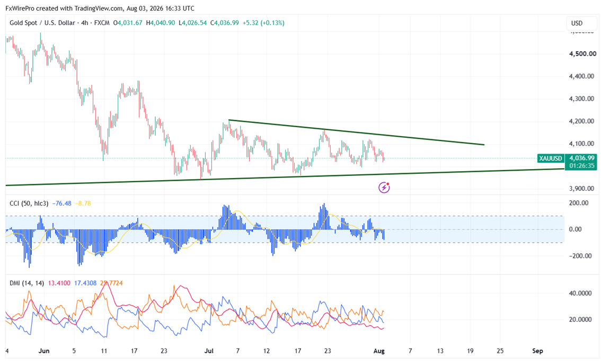Viewport: 601px width, 364px height.
Task: Select the CCI (50, hlc3) indicator legend
Action: (x=29, y=203)
